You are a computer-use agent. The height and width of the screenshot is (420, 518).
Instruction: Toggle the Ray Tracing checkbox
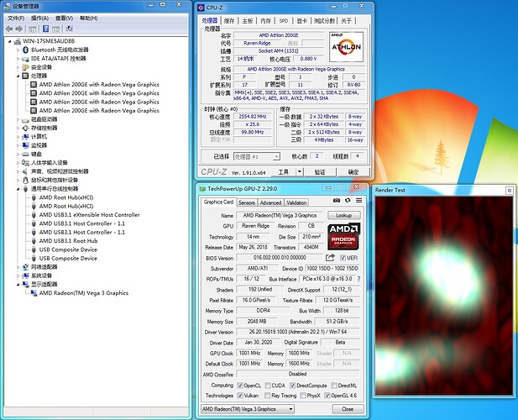coord(268,395)
